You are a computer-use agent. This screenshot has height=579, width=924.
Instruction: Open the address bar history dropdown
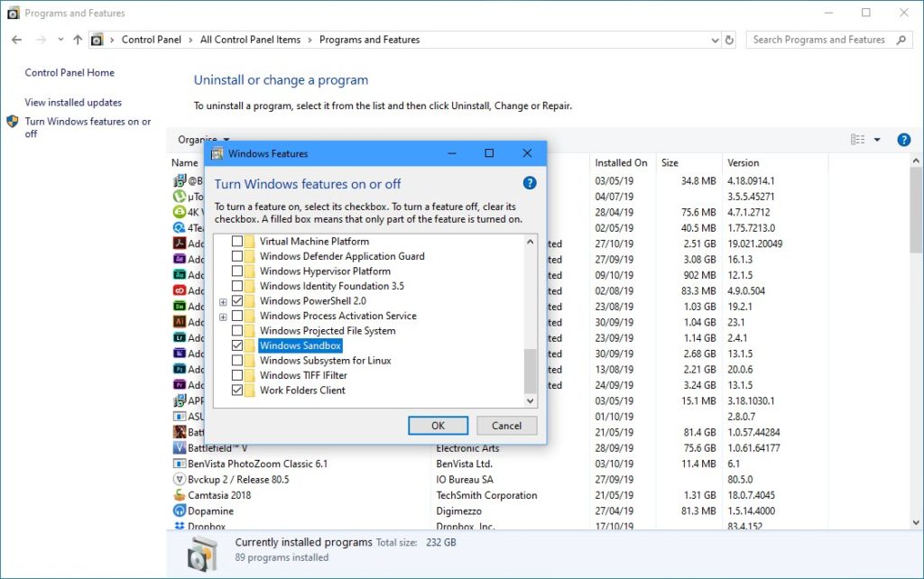[x=715, y=40]
